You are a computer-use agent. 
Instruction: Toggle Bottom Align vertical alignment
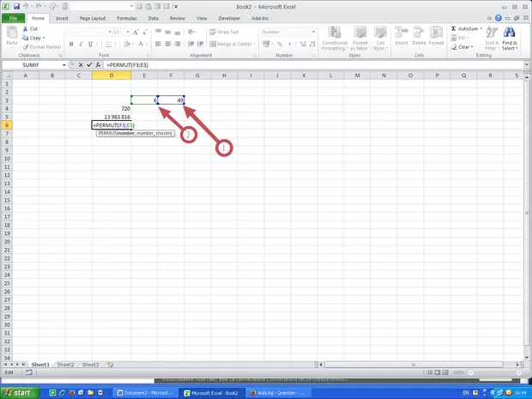click(177, 33)
